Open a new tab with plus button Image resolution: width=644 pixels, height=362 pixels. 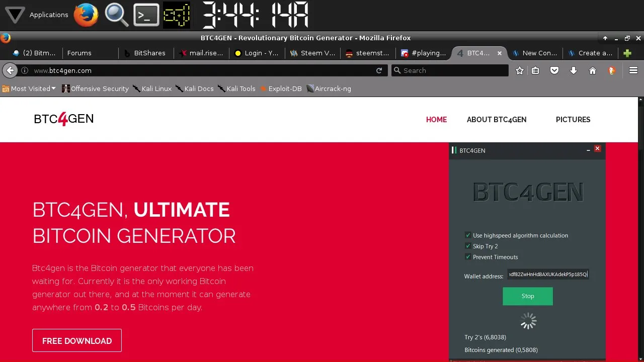tap(627, 53)
